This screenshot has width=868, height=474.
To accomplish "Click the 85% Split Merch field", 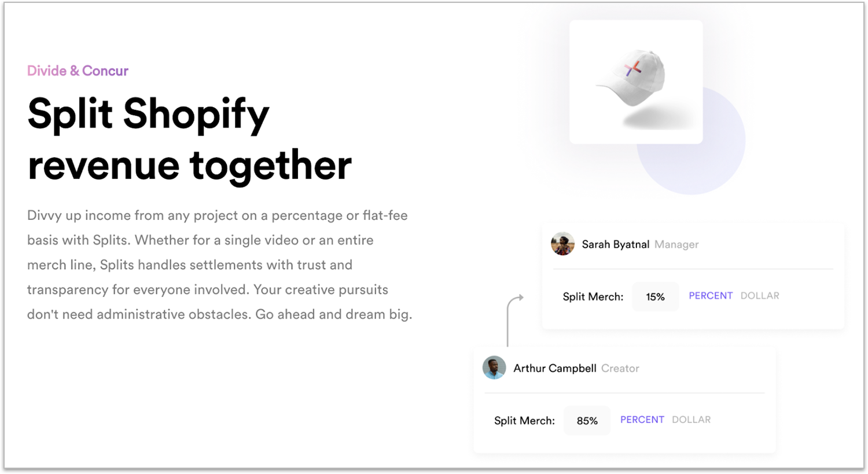I will point(587,421).
